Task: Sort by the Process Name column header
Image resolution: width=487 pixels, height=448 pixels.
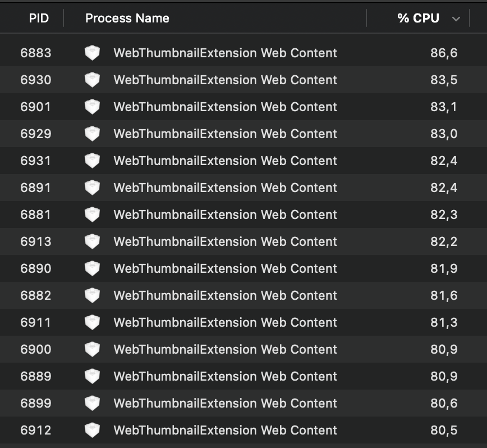Action: click(127, 19)
